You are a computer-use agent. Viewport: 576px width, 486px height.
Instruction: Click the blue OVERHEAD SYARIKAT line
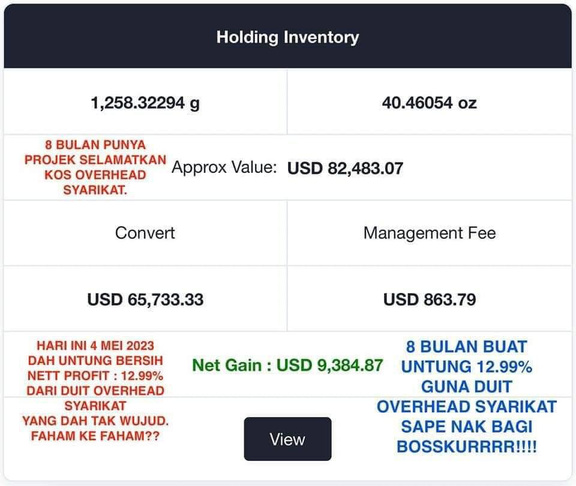click(x=467, y=407)
